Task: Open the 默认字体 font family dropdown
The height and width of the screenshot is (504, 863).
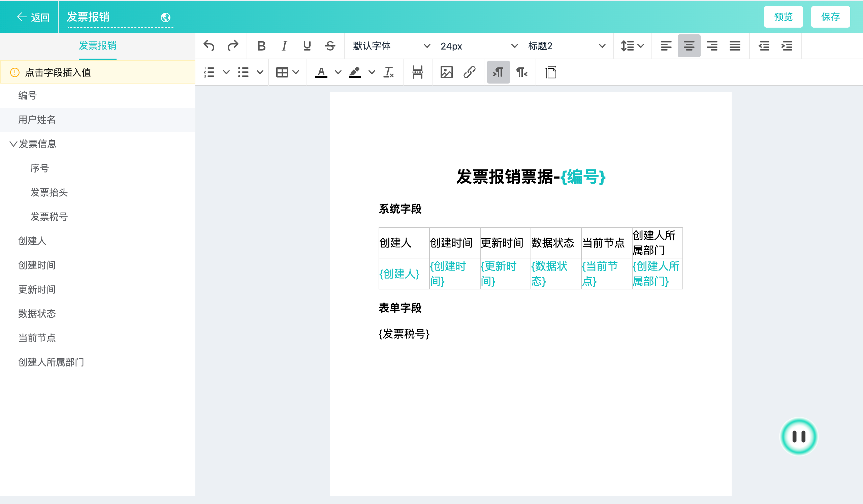Action: [x=391, y=45]
